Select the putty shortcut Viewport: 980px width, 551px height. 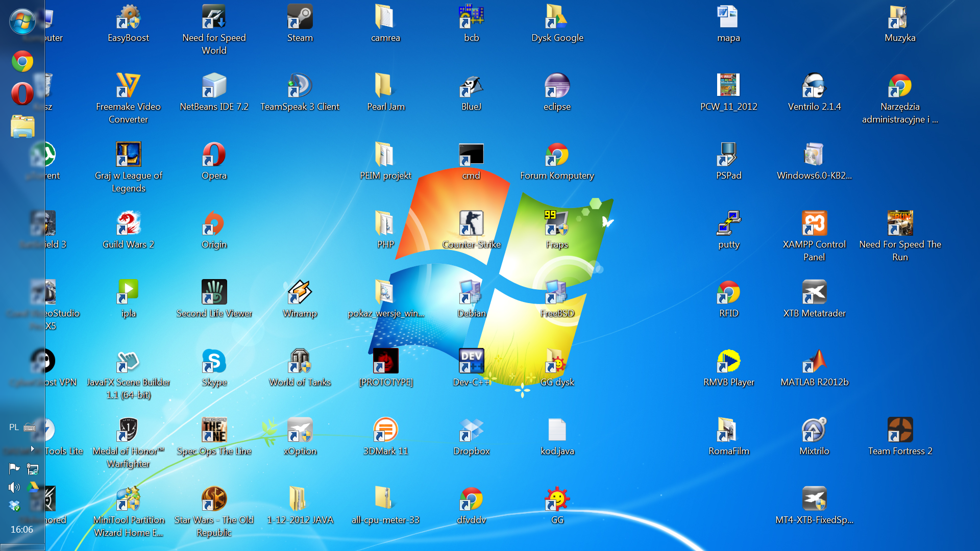(728, 230)
